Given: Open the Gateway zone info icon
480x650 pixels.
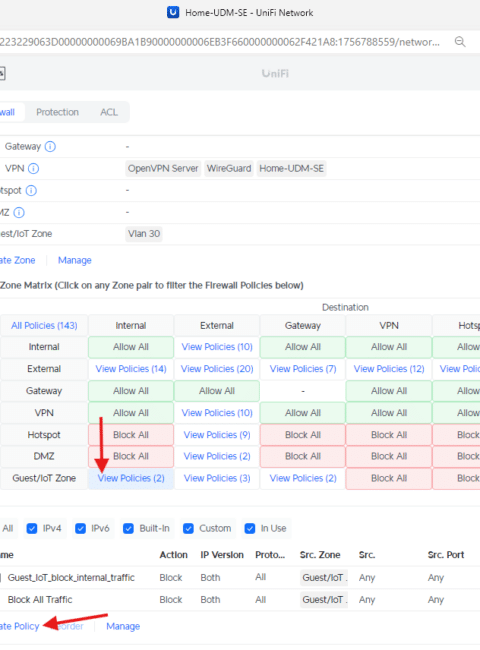Looking at the screenshot, I should [50, 146].
